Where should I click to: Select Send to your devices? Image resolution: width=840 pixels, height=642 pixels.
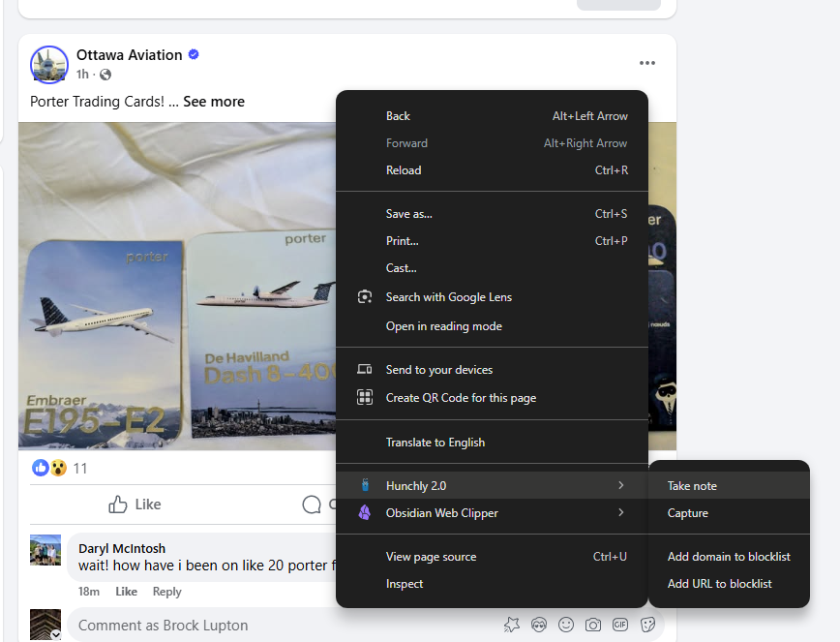point(492,370)
